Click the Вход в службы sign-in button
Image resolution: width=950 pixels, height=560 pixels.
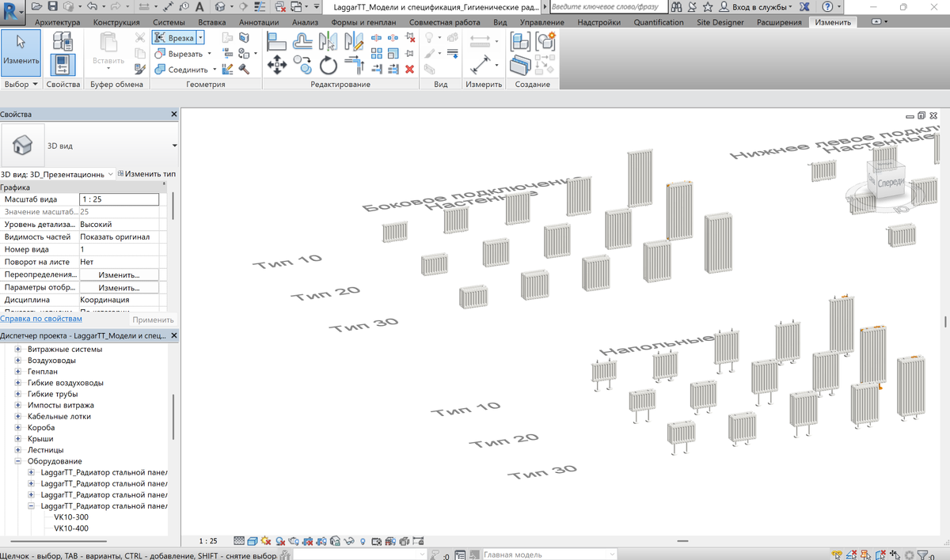coord(757,6)
